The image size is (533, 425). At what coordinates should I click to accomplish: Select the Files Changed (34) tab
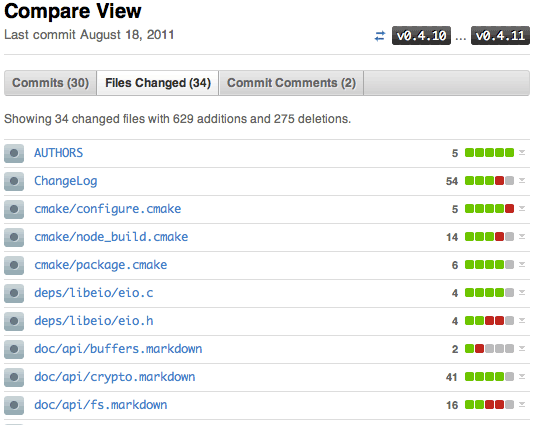point(158,83)
